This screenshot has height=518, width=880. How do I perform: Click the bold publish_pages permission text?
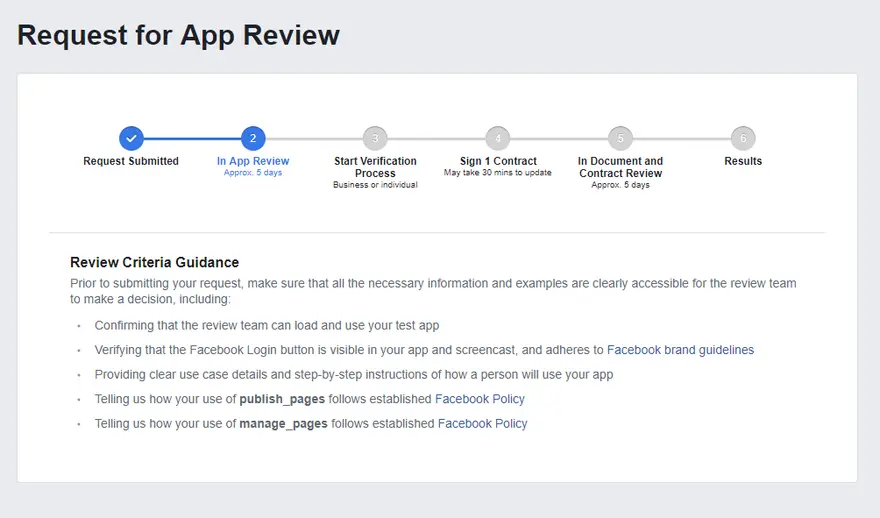click(x=283, y=399)
